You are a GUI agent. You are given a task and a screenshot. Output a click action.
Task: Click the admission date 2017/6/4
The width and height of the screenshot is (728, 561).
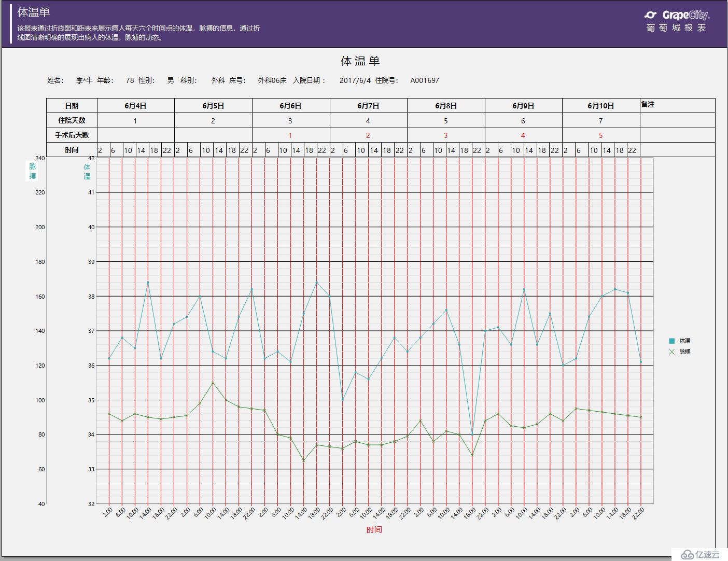tap(355, 80)
